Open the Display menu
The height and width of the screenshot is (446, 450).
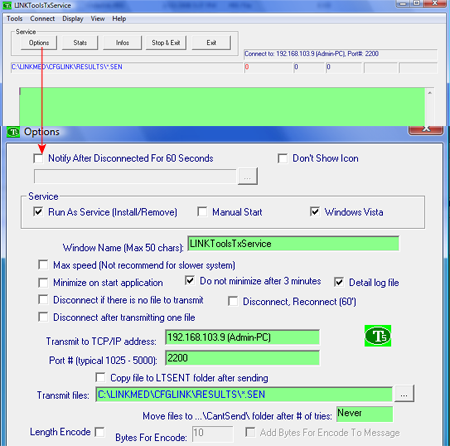73,19
